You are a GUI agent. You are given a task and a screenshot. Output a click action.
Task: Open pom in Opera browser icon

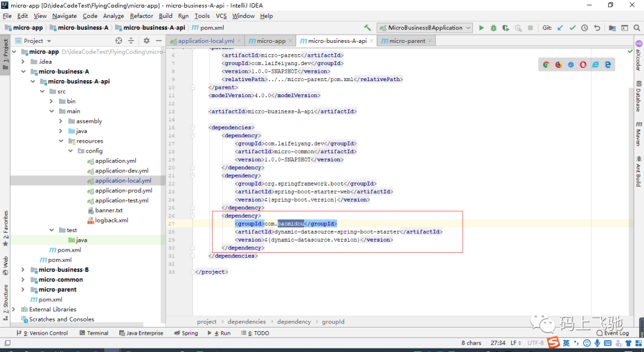[583, 64]
